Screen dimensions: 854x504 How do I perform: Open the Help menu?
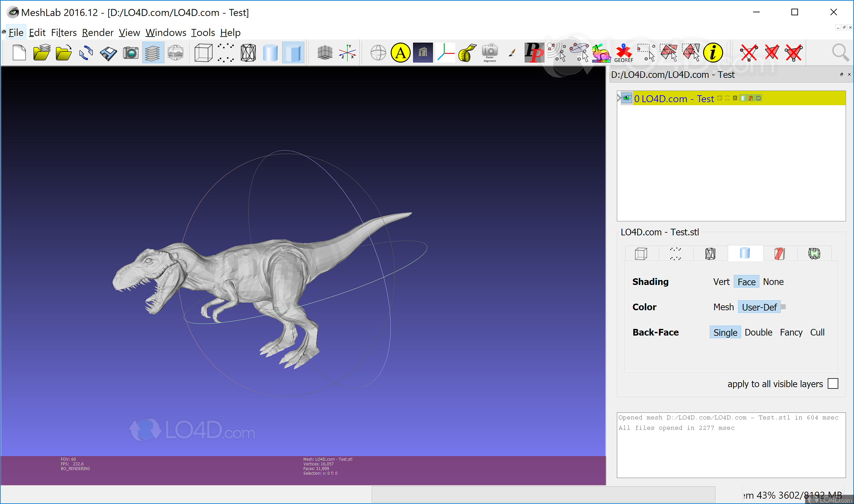230,33
